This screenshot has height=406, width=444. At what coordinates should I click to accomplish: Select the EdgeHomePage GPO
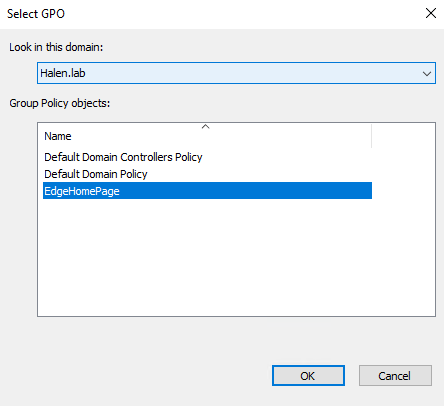[207, 191]
